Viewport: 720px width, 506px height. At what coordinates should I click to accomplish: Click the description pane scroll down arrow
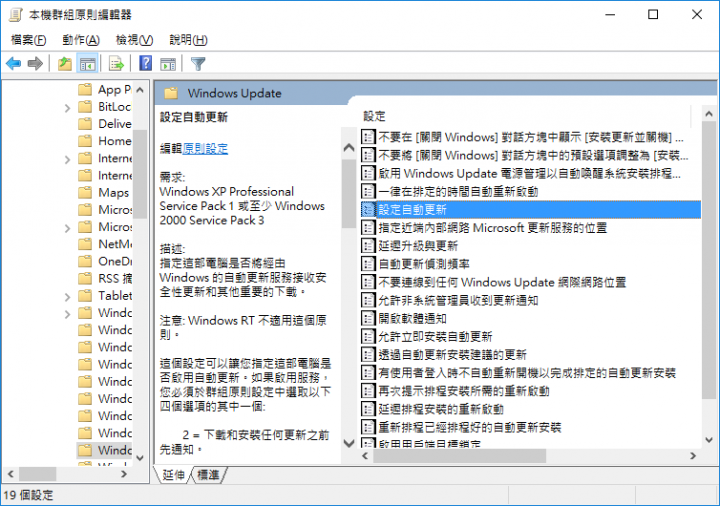pyautogui.click(x=349, y=443)
